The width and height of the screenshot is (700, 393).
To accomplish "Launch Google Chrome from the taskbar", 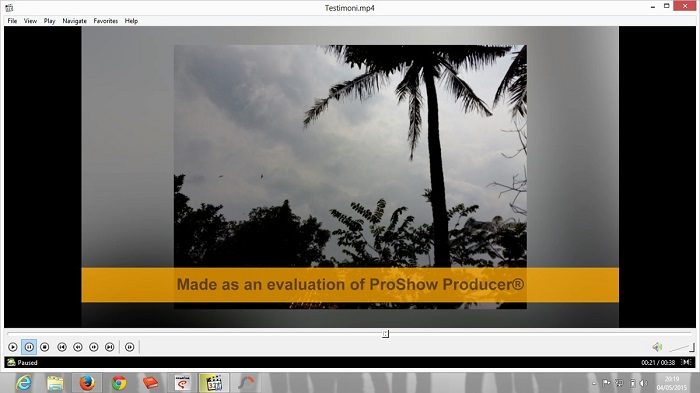I will [x=119, y=383].
